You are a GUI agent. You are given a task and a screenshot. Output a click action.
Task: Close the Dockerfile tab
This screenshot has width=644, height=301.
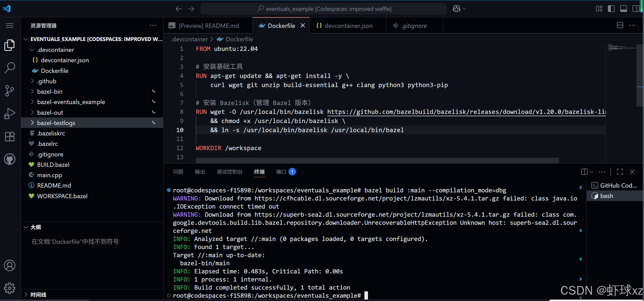pos(303,26)
